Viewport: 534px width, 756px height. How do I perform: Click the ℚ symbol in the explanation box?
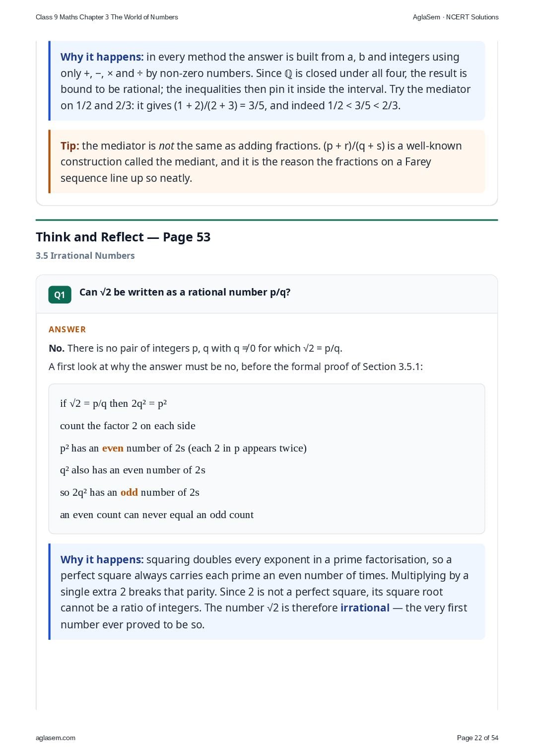(288, 74)
